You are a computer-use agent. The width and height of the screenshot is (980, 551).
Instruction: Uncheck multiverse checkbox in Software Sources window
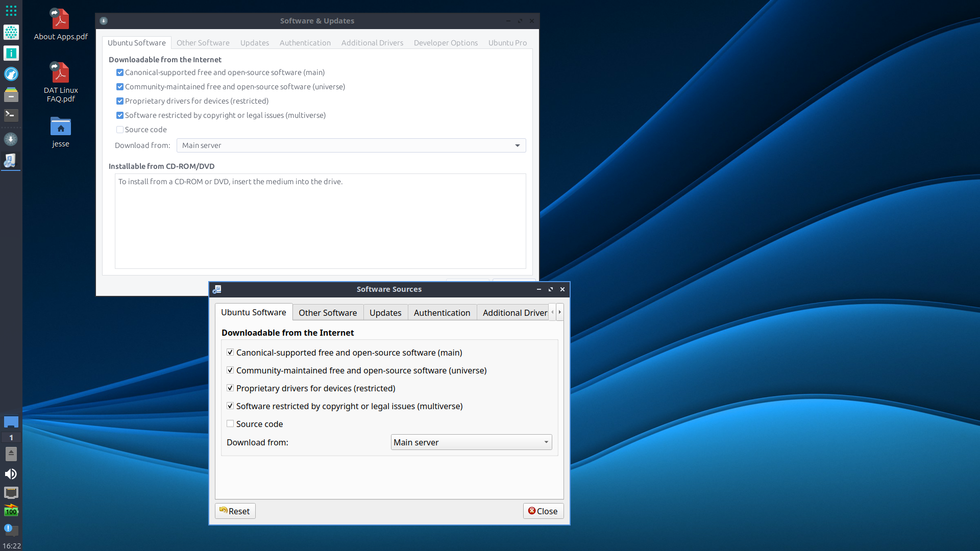(230, 406)
